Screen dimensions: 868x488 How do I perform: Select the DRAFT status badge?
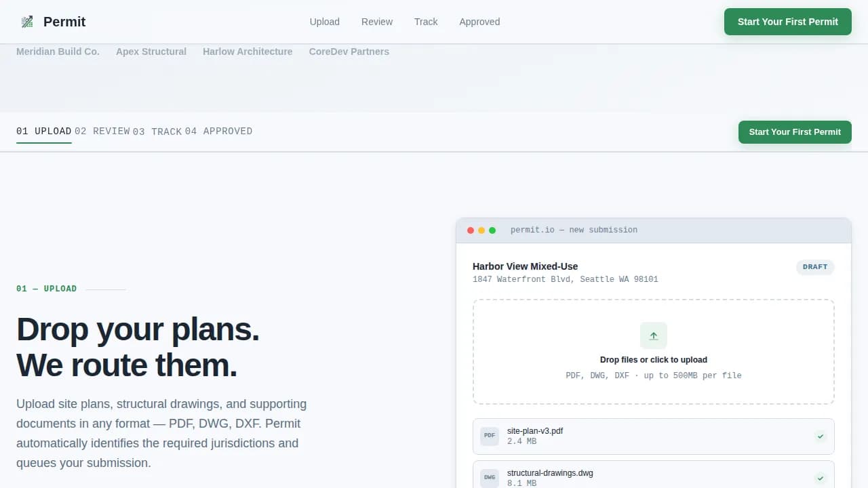coord(815,266)
